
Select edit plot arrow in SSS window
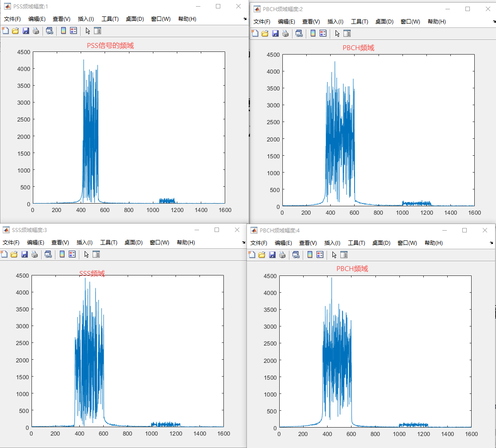coord(86,254)
